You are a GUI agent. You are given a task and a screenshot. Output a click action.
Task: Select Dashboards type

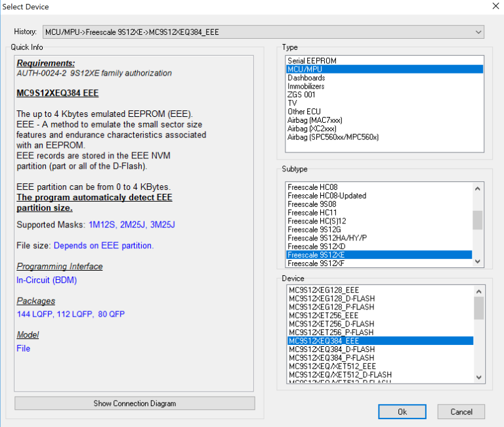click(385, 78)
